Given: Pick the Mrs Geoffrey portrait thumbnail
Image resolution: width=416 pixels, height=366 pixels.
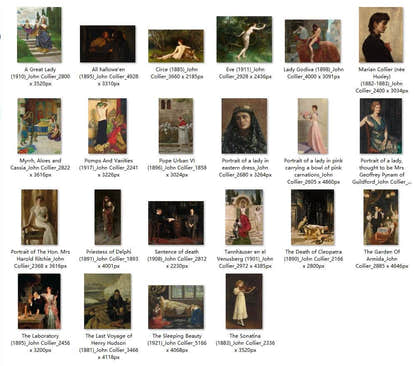Looking at the screenshot, I should pos(381,126).
